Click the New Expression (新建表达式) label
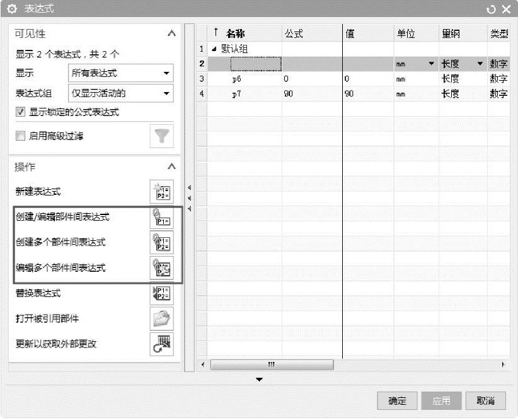Screen dimensions: 518x420 tap(38, 192)
